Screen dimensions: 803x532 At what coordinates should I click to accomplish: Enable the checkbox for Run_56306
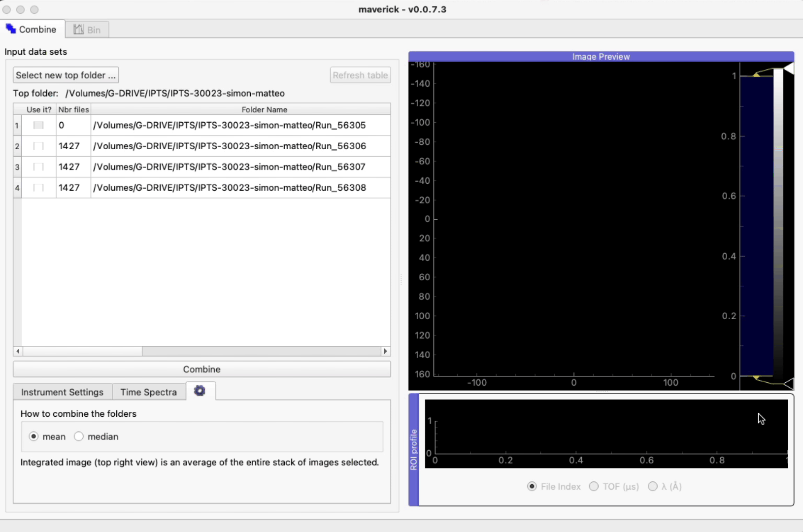[38, 146]
